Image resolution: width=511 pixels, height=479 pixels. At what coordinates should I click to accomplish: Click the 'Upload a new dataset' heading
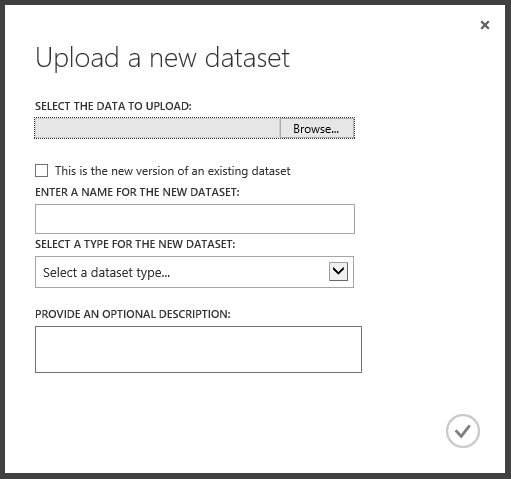pos(162,58)
